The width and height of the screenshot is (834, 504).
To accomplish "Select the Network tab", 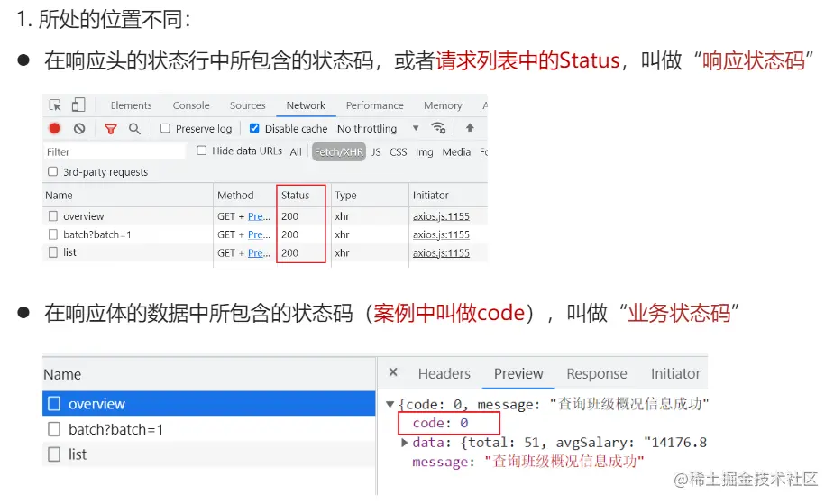I will point(306,105).
